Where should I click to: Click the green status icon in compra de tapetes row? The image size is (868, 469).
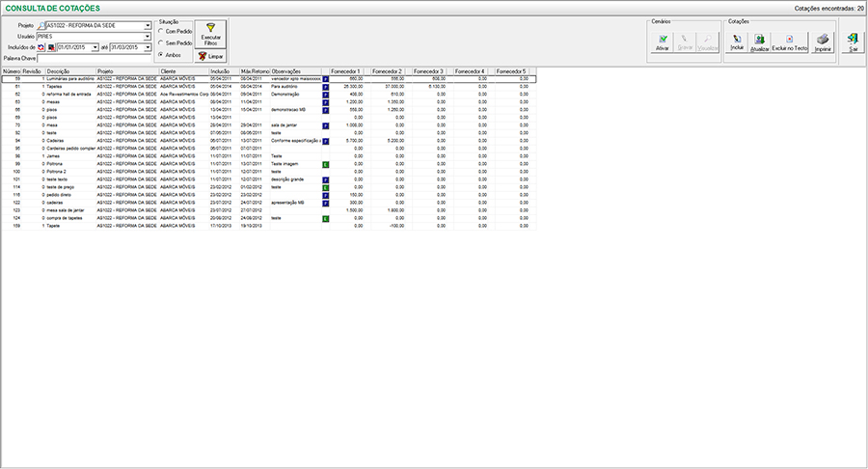[x=326, y=219]
